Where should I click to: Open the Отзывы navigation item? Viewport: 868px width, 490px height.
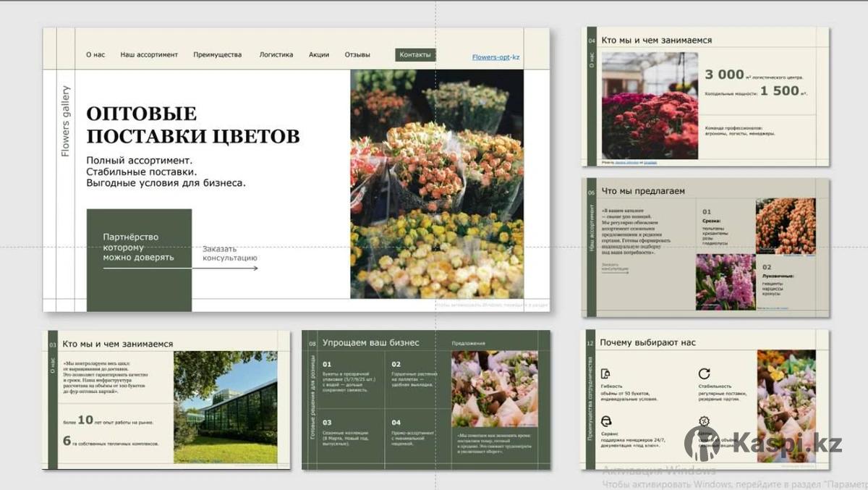357,55
